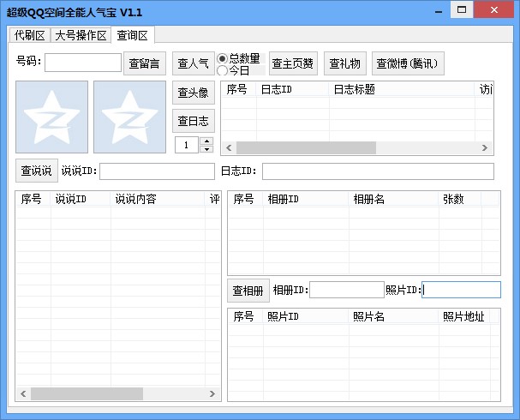Select the 查询区 tab

coord(133,35)
